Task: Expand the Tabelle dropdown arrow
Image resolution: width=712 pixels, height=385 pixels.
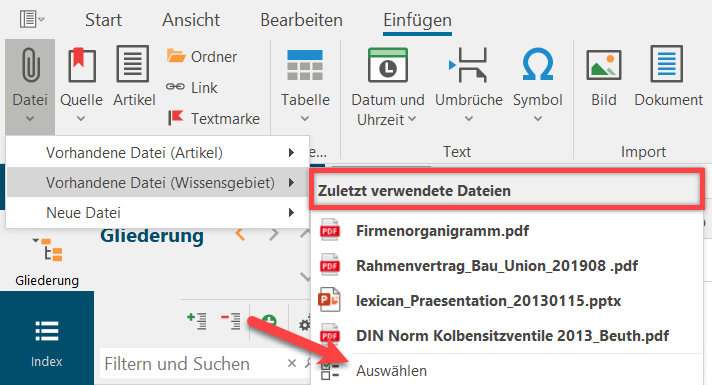Action: (305, 119)
